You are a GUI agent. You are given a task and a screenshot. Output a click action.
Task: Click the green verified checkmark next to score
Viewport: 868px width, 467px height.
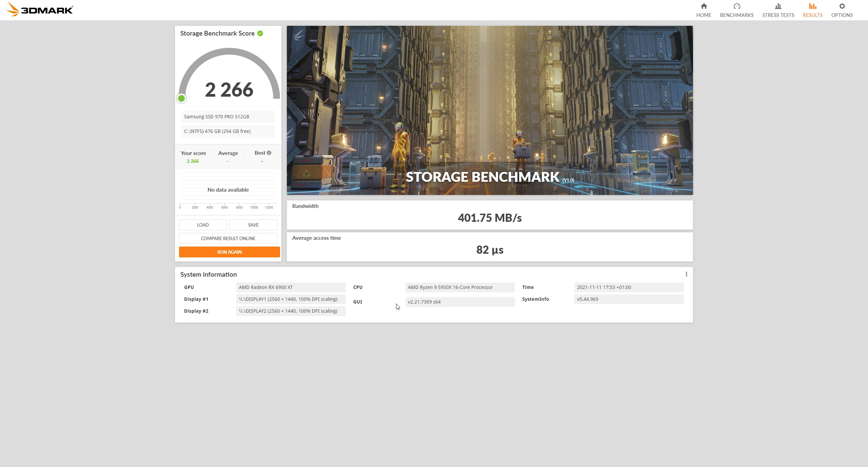pyautogui.click(x=260, y=33)
